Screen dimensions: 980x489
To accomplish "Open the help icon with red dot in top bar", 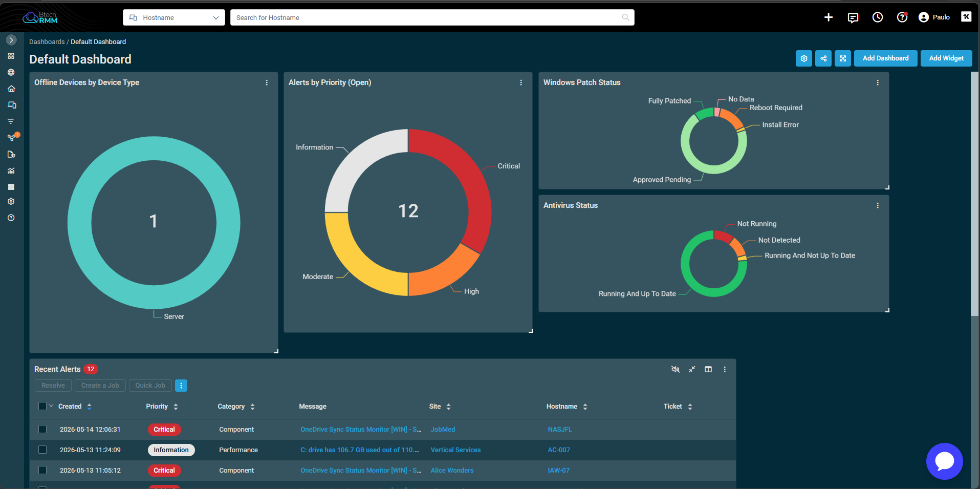I will click(902, 17).
